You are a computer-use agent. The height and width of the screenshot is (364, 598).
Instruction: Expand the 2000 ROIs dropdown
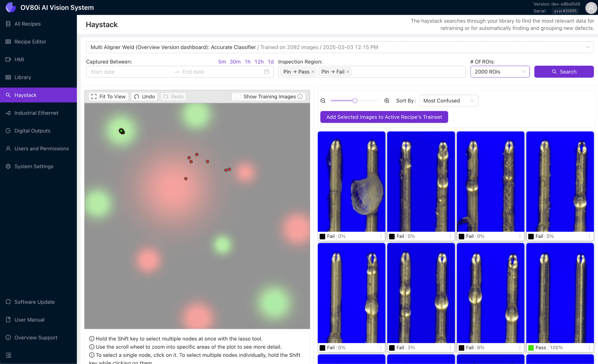[x=500, y=72]
